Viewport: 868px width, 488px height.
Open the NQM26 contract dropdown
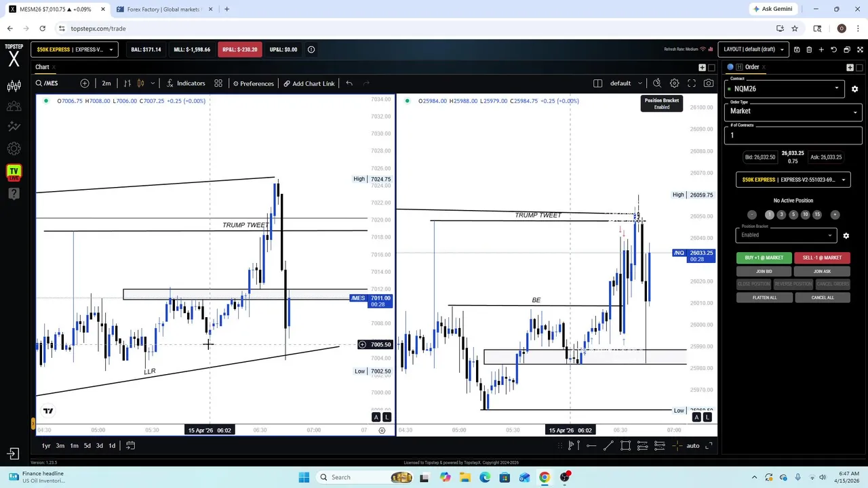tap(785, 89)
